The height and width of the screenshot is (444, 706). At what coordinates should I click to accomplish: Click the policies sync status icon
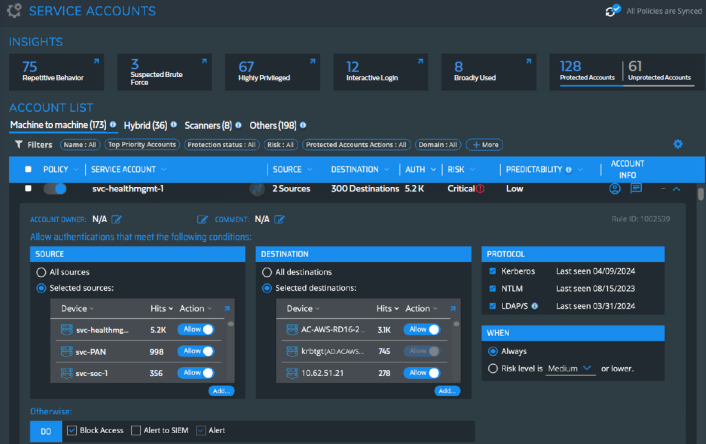(615, 11)
